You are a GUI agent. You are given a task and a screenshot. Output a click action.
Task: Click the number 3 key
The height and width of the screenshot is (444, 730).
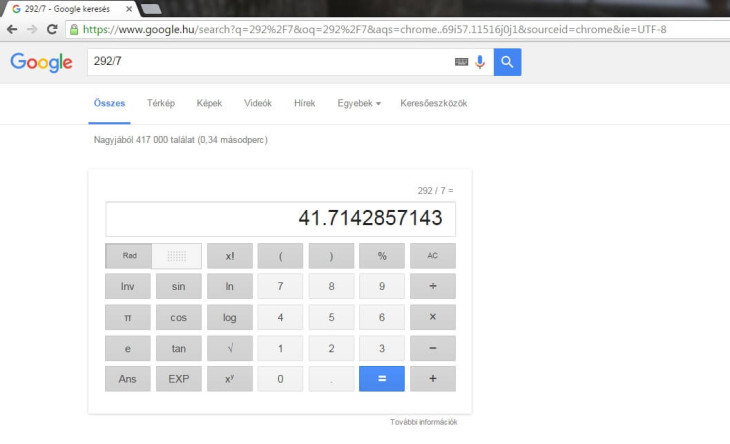(382, 348)
